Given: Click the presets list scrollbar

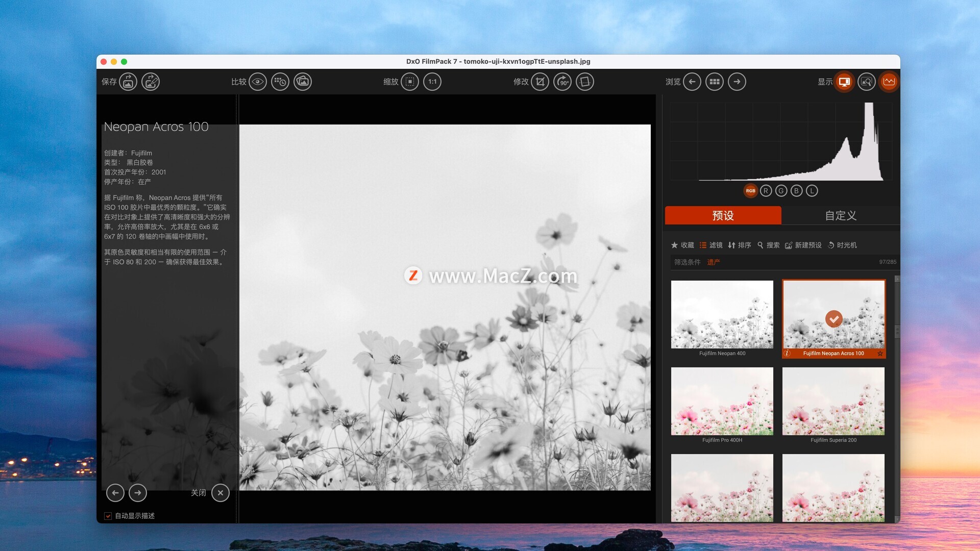Looking at the screenshot, I should 897,332.
